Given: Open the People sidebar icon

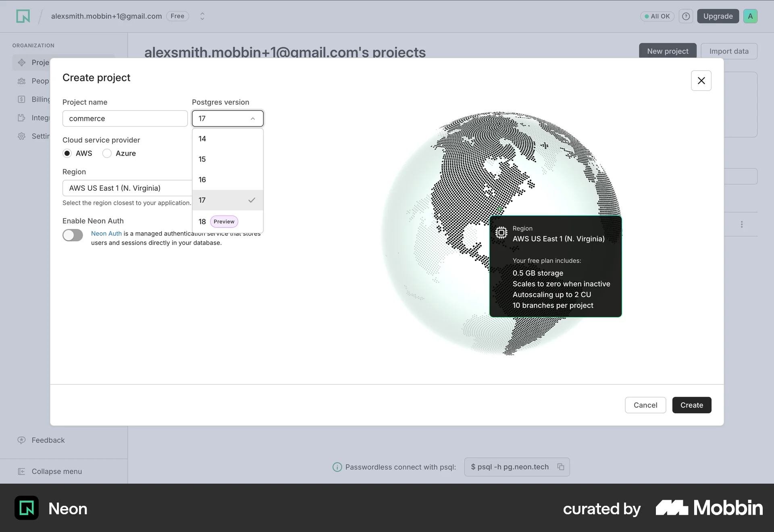Looking at the screenshot, I should pos(22,81).
